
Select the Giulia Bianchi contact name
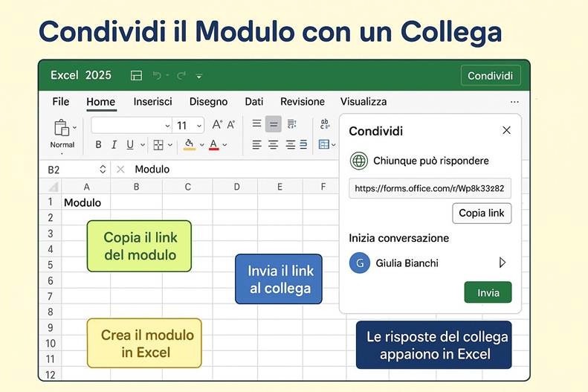[x=407, y=263]
